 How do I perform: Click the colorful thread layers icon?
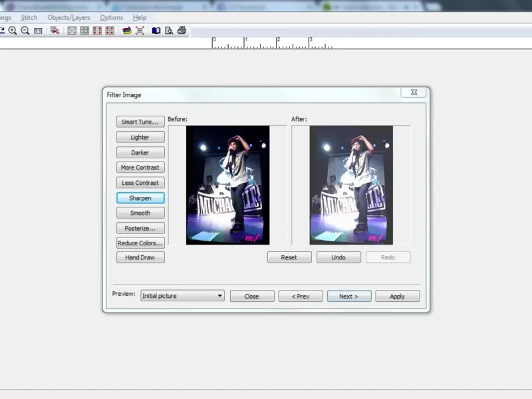(127, 31)
